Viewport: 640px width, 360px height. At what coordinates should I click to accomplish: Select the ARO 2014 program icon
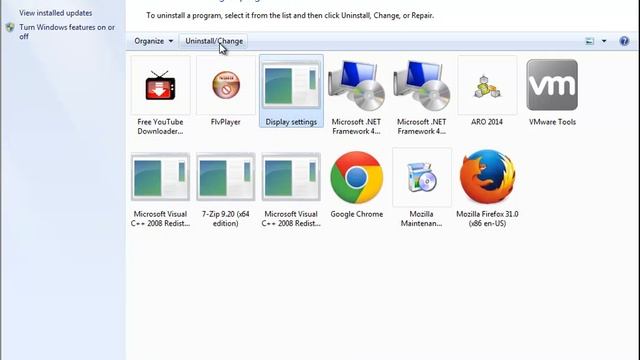[487, 85]
